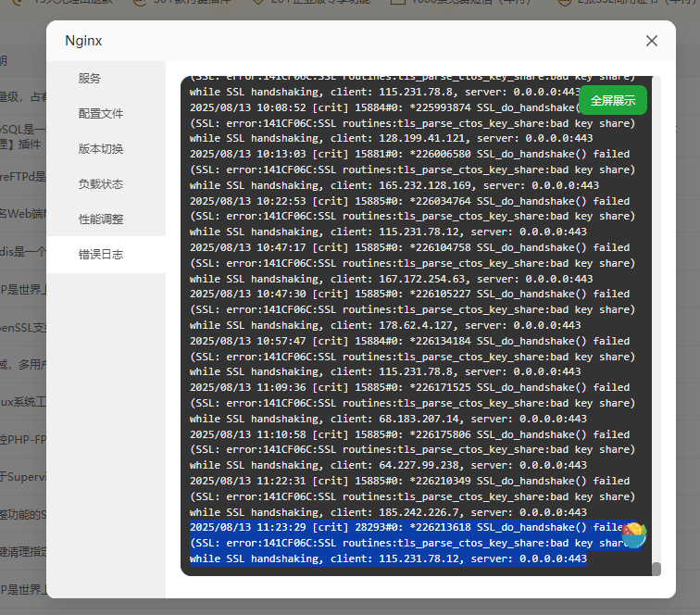Click the log scrollbar thumb
This screenshot has height=615, width=700.
(656, 569)
